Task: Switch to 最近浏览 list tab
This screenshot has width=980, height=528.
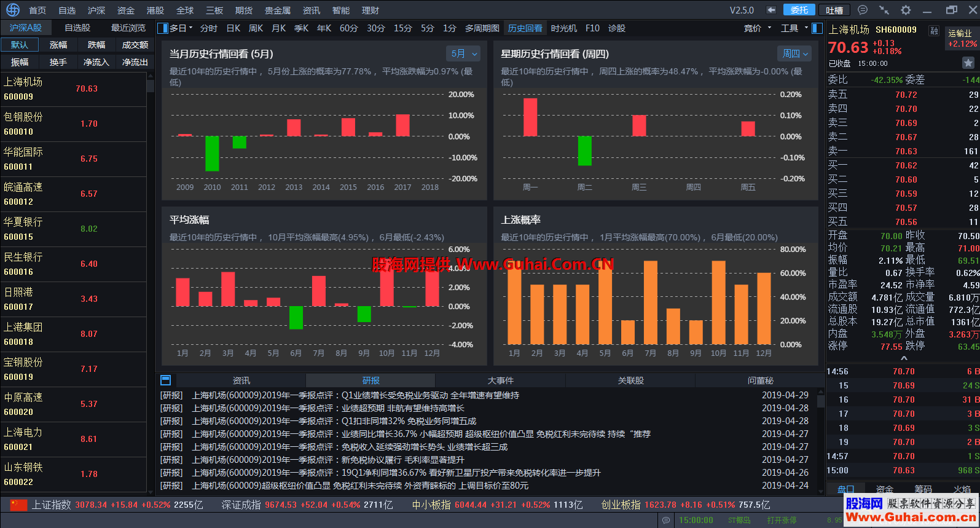Action: (x=128, y=28)
